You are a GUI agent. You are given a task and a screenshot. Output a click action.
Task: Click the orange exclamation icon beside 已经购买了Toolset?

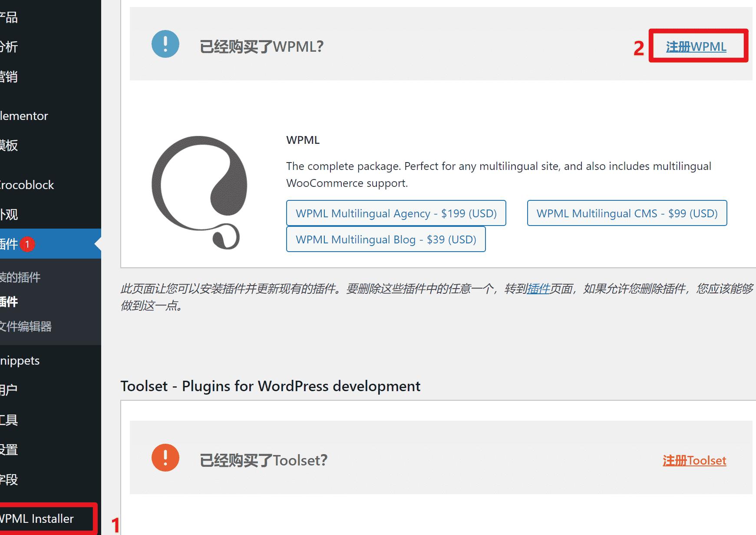(165, 458)
